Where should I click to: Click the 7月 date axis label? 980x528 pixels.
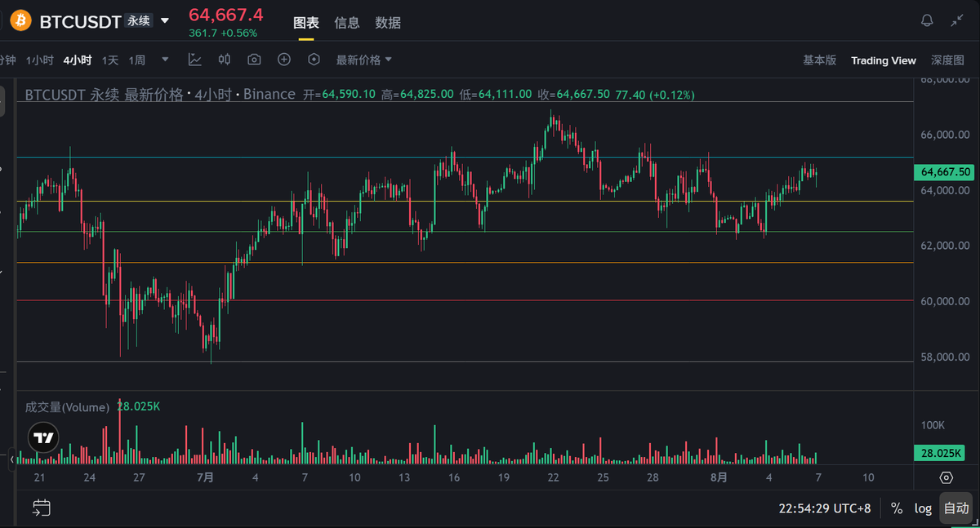pos(205,477)
